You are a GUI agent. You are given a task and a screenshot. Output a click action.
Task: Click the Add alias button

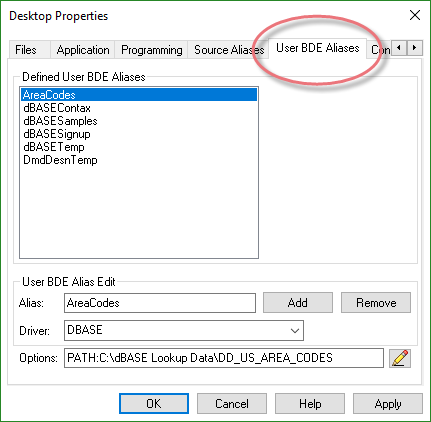click(x=298, y=303)
